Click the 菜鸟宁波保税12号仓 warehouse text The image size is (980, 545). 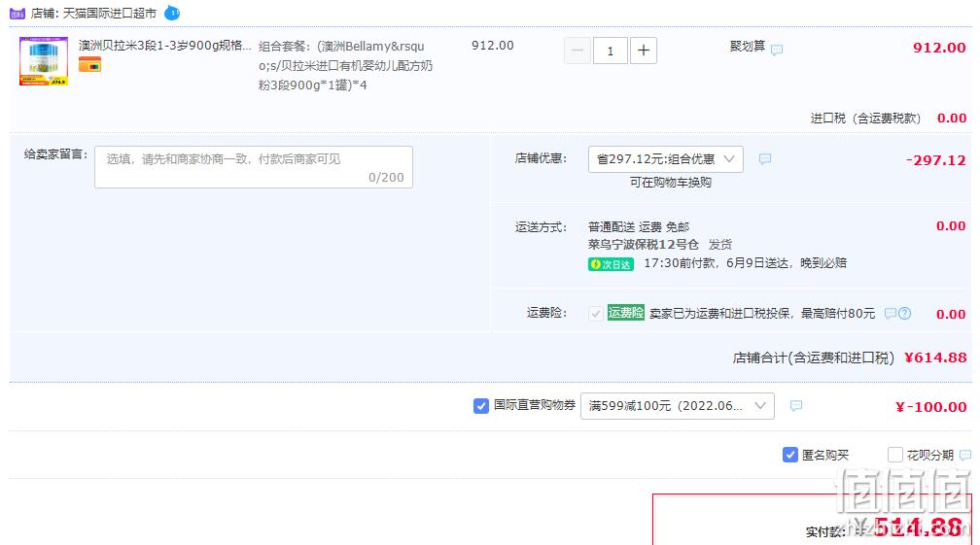(644, 245)
